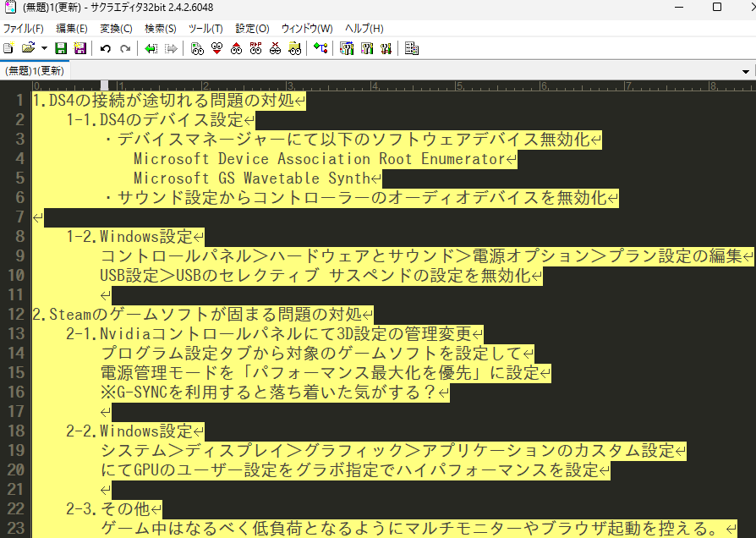Jump to previous position with green left arrow
The width and height of the screenshot is (756, 538).
tap(151, 48)
